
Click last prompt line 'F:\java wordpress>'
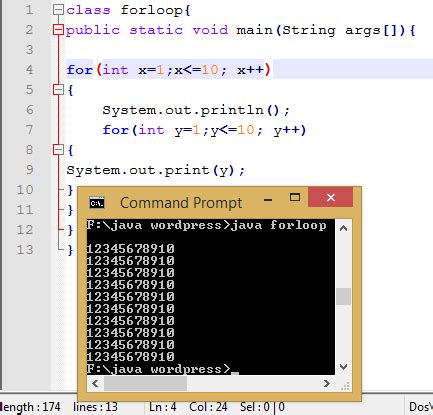[x=158, y=369]
